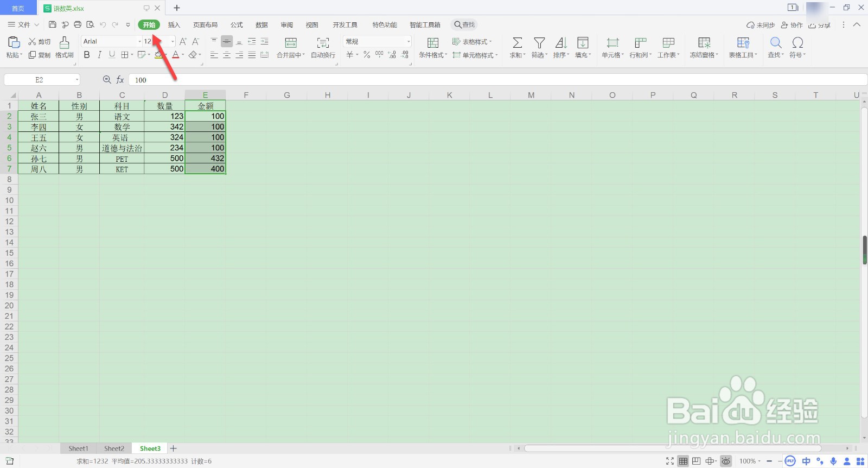This screenshot has height=468, width=868.
Task: Toggle Bold formatting
Action: 87,55
